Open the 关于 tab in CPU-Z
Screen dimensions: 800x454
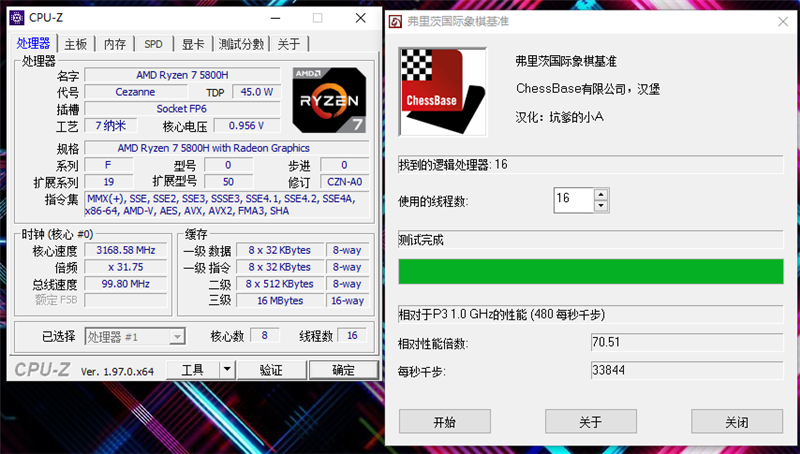[x=289, y=44]
